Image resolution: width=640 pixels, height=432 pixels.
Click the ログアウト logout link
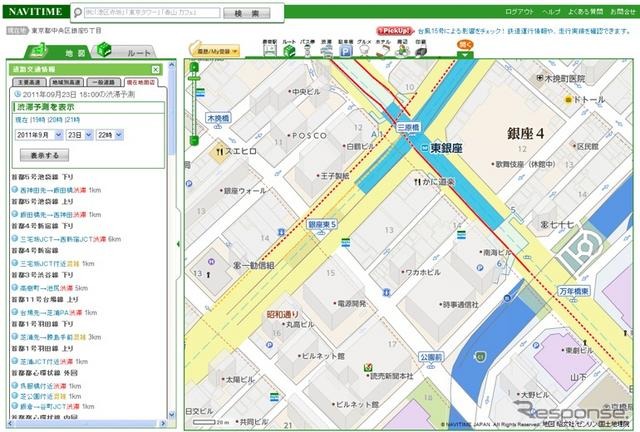[519, 12]
